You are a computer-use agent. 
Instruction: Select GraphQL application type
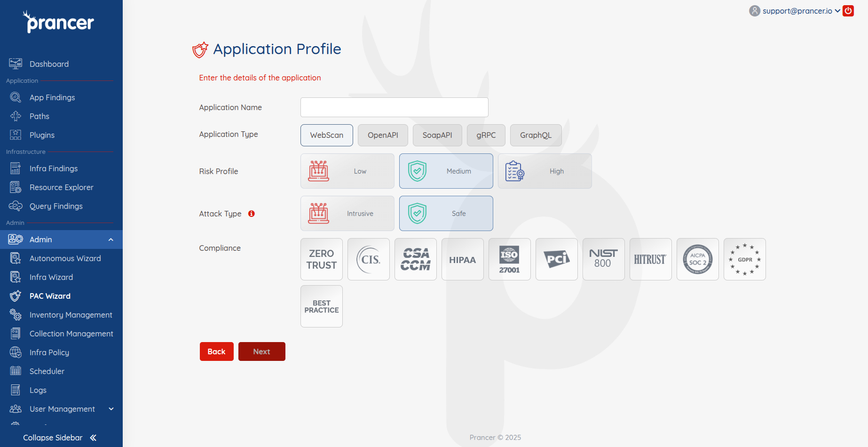coord(536,135)
